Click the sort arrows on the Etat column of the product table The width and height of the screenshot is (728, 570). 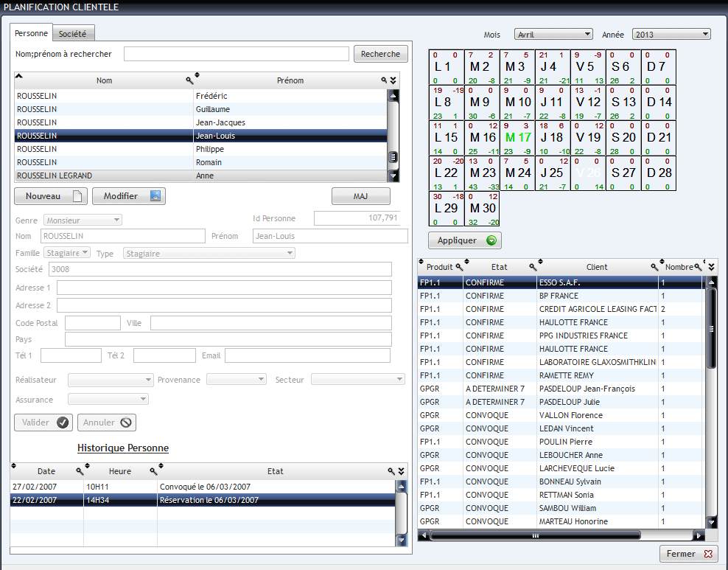click(x=466, y=262)
